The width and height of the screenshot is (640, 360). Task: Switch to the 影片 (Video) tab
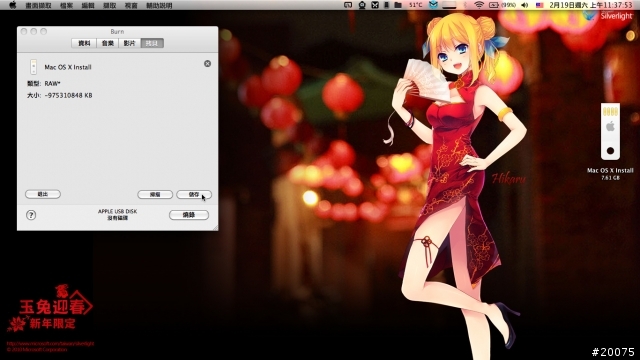click(129, 43)
